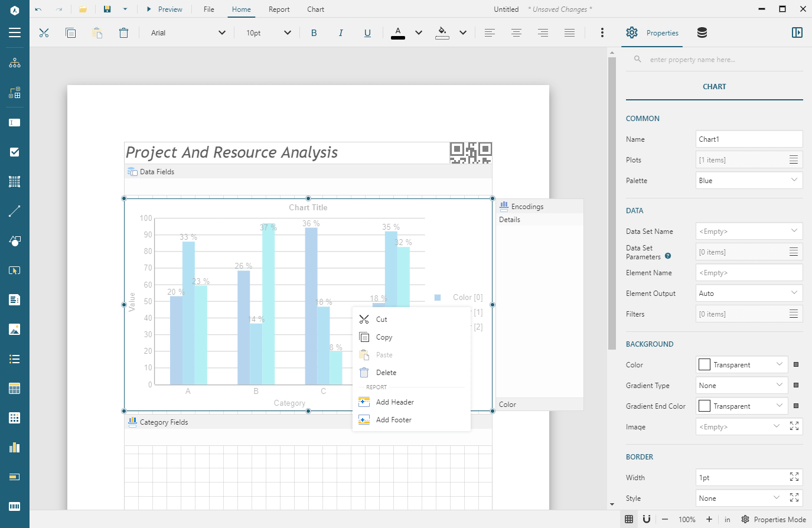The width and height of the screenshot is (812, 528).
Task: Click the Background Color transparent swatch
Action: click(x=705, y=365)
